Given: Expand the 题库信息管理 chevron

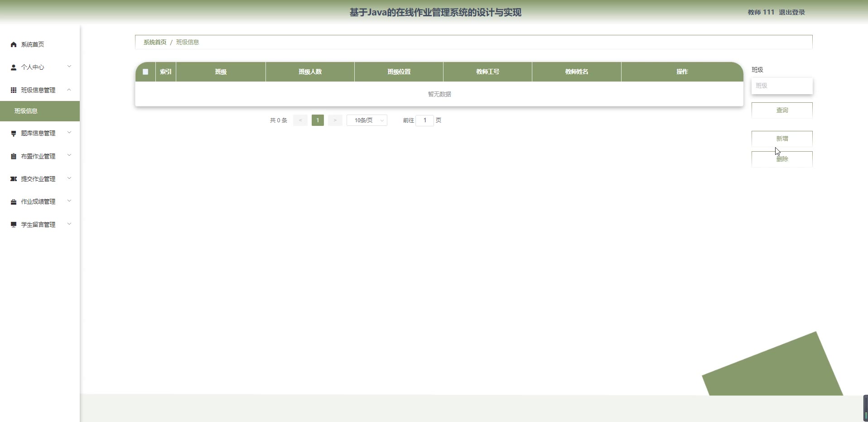Looking at the screenshot, I should [x=69, y=133].
